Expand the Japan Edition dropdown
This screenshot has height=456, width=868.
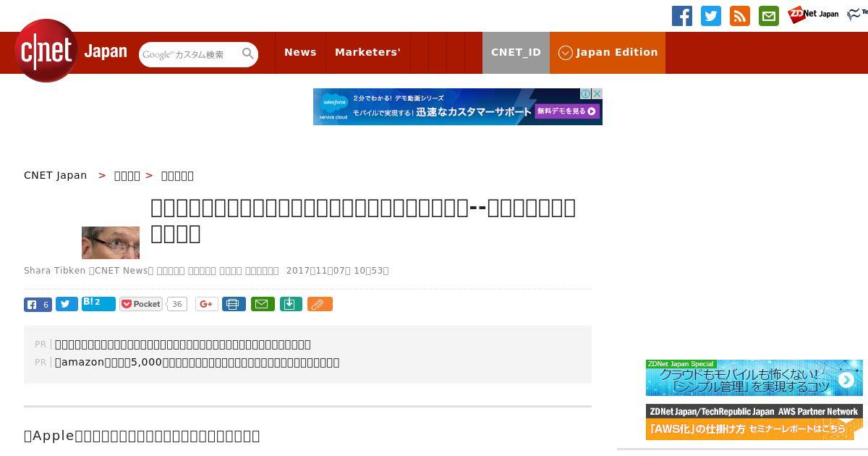point(608,52)
